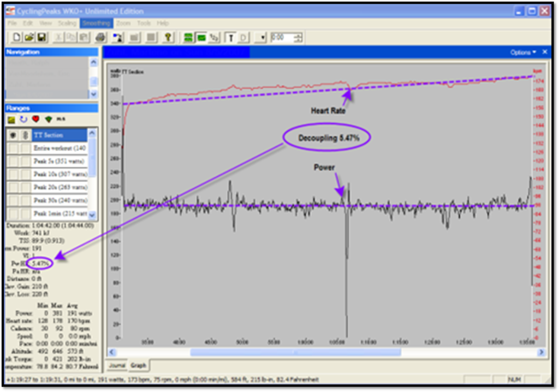Click the green triangle icon in Ranges panel
The image size is (559, 392).
pos(48,120)
